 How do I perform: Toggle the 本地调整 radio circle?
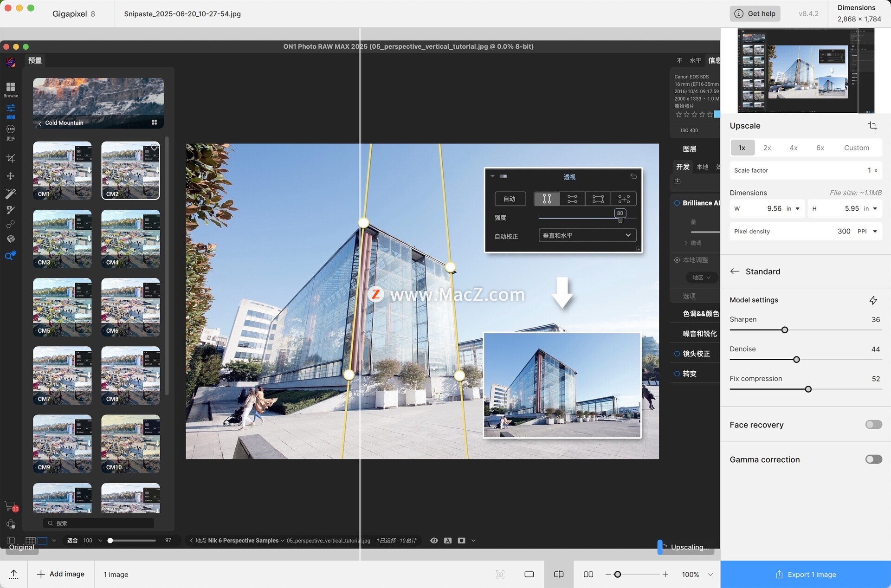pyautogui.click(x=677, y=260)
